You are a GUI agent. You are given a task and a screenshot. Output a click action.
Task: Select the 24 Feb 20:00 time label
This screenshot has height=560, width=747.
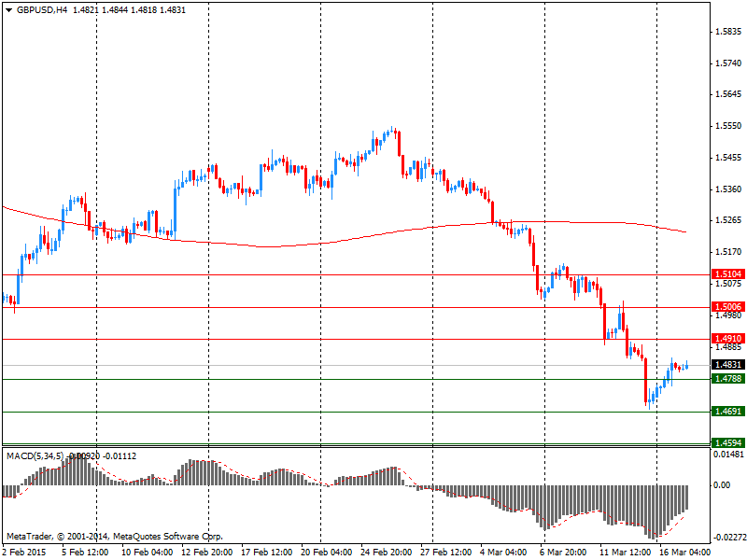(x=387, y=553)
